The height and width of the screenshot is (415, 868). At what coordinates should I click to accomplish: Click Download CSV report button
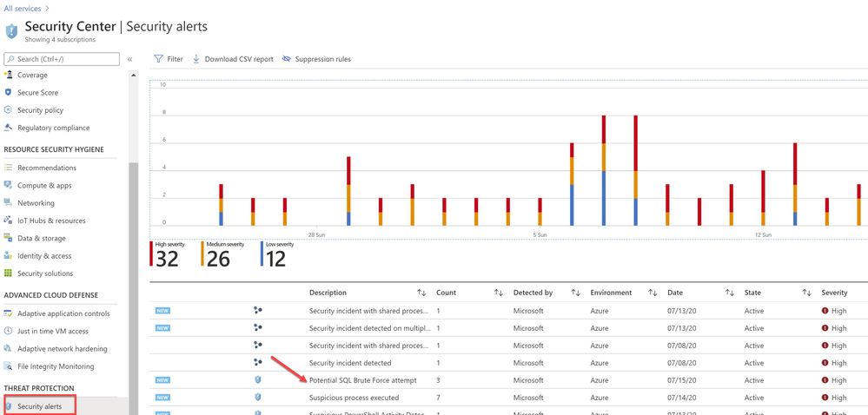click(x=233, y=59)
